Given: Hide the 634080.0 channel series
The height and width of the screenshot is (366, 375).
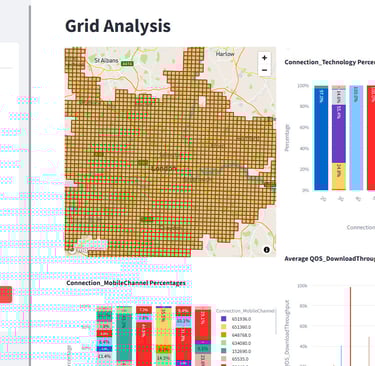Looking at the screenshot, I should [237, 343].
